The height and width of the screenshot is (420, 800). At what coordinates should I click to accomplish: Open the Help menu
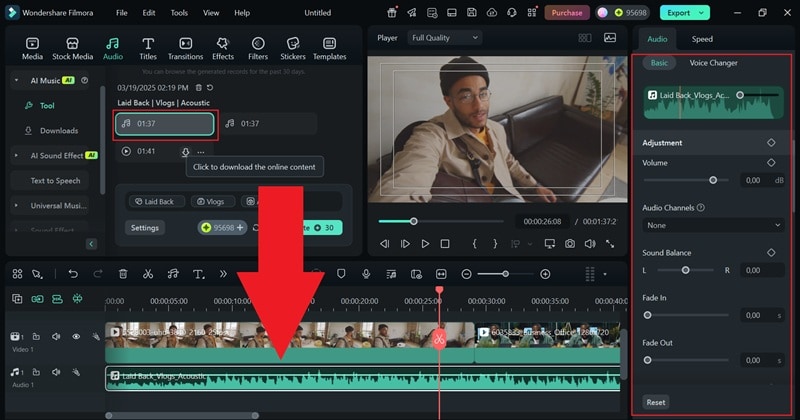(x=242, y=13)
